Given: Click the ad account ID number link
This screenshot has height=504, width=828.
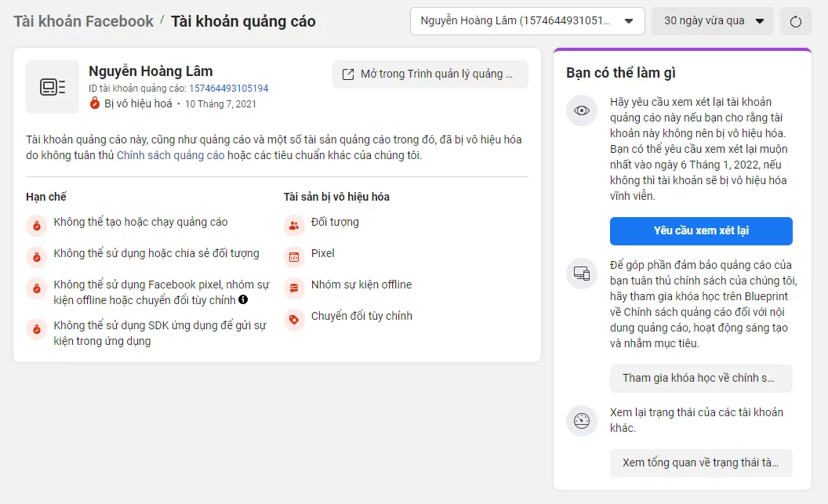Looking at the screenshot, I should 228,89.
